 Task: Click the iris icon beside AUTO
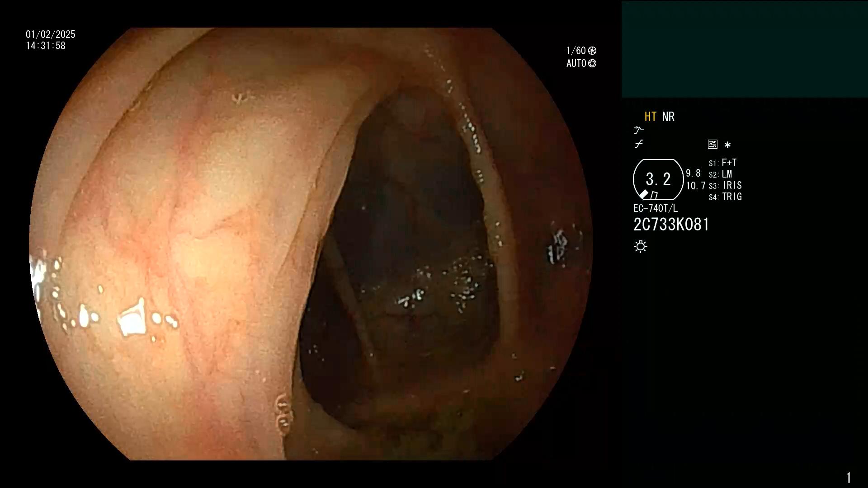click(x=592, y=63)
